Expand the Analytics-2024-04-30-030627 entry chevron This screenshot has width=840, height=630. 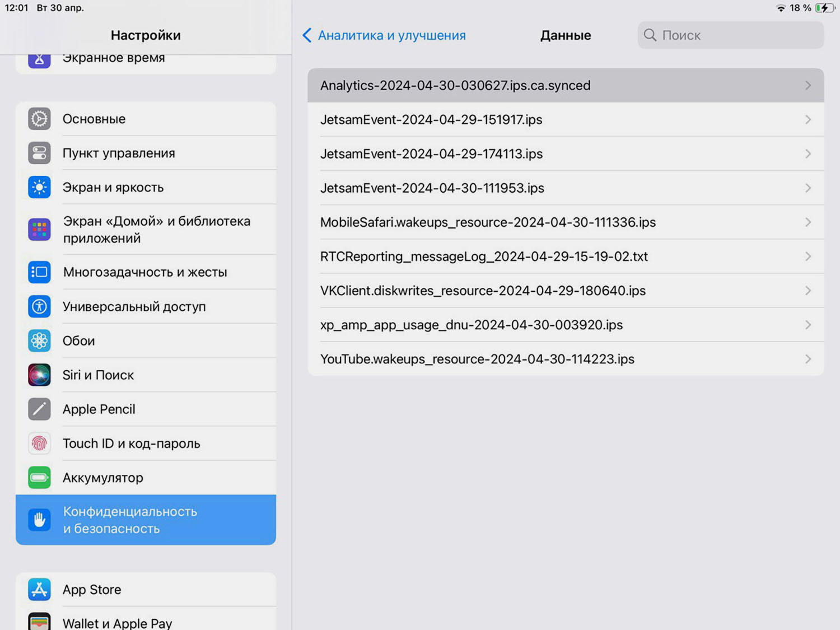coord(808,85)
